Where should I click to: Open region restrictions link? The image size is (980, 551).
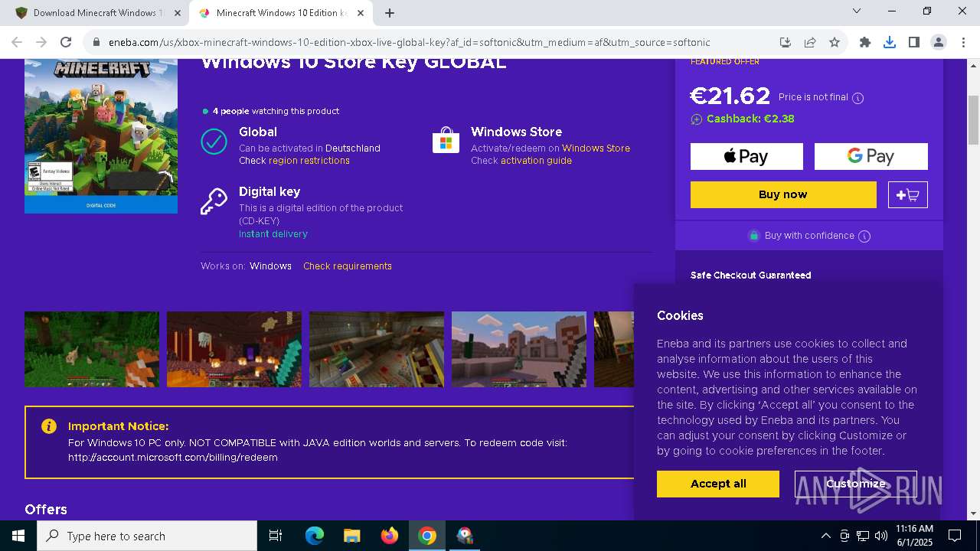[x=309, y=161]
